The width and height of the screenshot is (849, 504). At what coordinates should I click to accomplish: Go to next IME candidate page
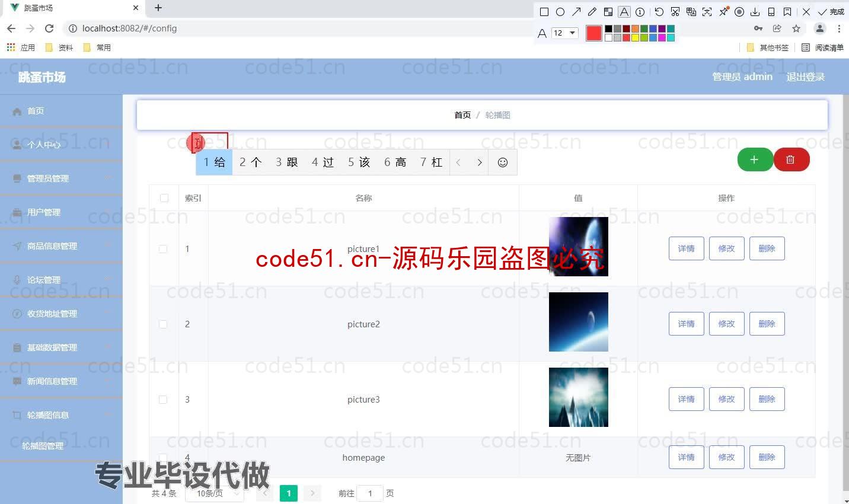pos(480,162)
